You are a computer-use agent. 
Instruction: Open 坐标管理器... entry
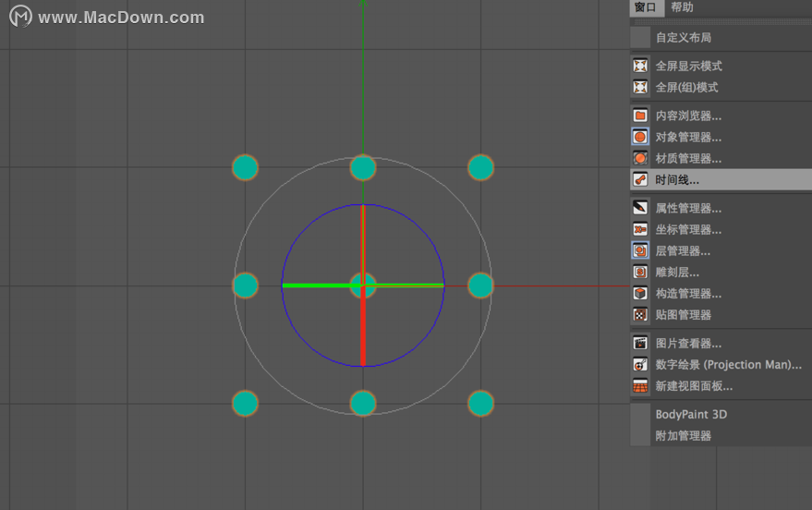pyautogui.click(x=688, y=229)
